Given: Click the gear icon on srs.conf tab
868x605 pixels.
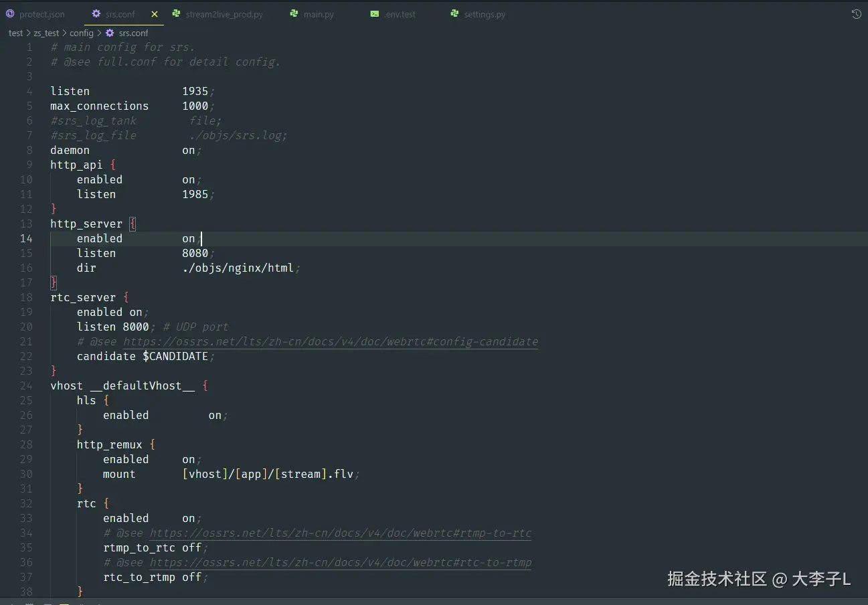Looking at the screenshot, I should pyautogui.click(x=96, y=14).
